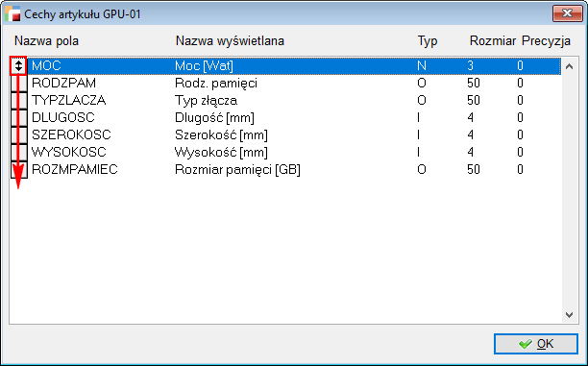Screen dimensions: 588x366
Task: Click the row handle next to SZEROKOSC
Action: click(x=19, y=135)
